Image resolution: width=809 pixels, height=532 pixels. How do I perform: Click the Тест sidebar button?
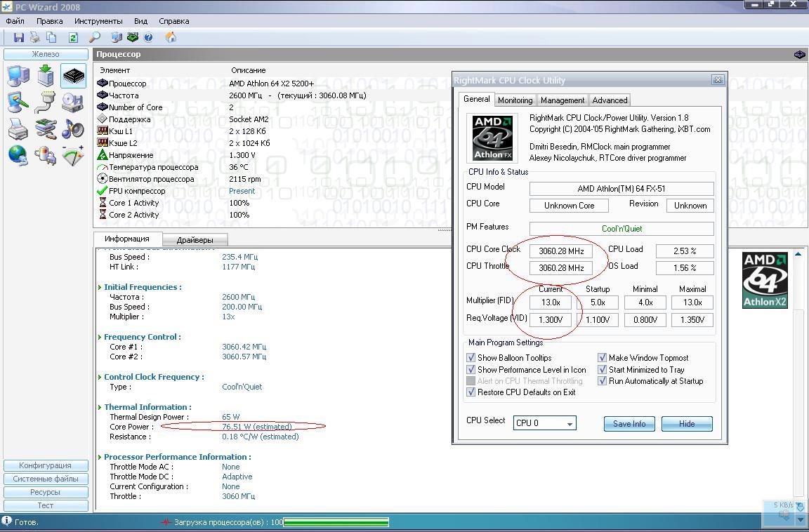pyautogui.click(x=46, y=506)
